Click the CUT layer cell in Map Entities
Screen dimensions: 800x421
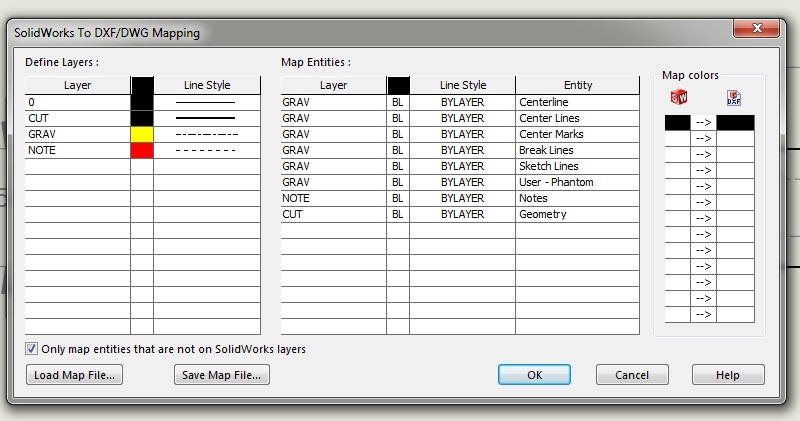click(334, 214)
